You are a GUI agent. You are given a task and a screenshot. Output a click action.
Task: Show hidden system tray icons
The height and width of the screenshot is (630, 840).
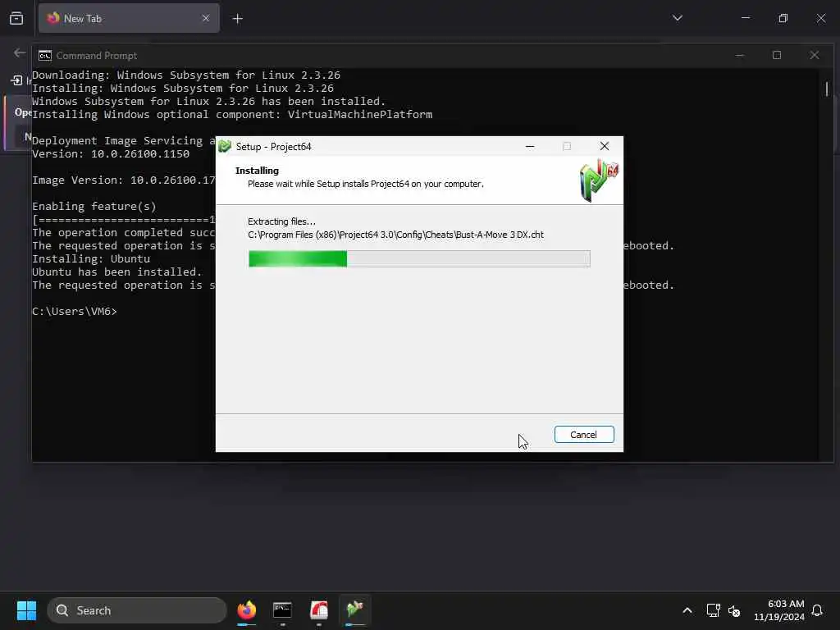(x=687, y=610)
